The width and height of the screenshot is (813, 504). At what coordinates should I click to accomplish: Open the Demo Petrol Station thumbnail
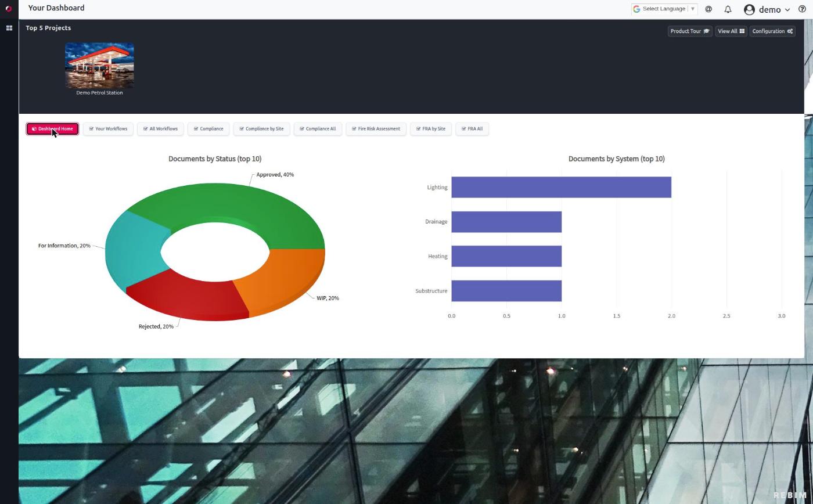[x=99, y=65]
